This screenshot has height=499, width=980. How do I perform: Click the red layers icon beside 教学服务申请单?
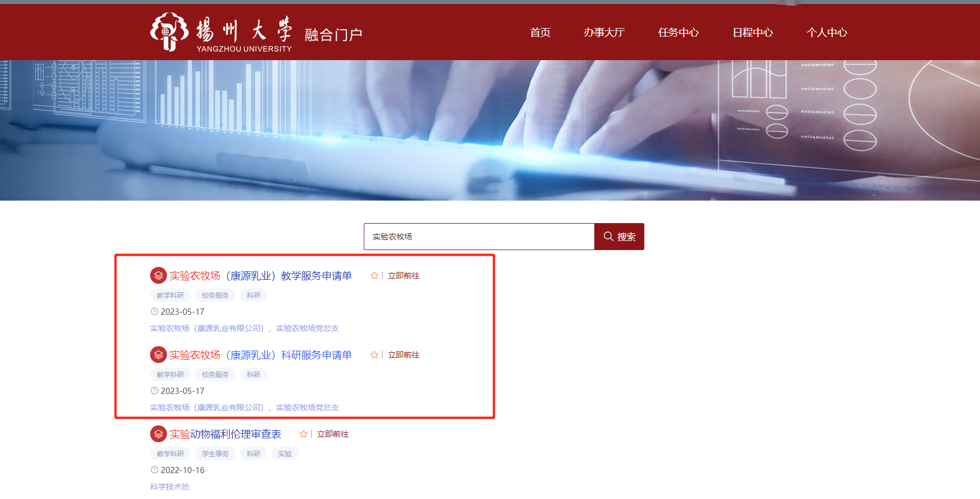158,275
